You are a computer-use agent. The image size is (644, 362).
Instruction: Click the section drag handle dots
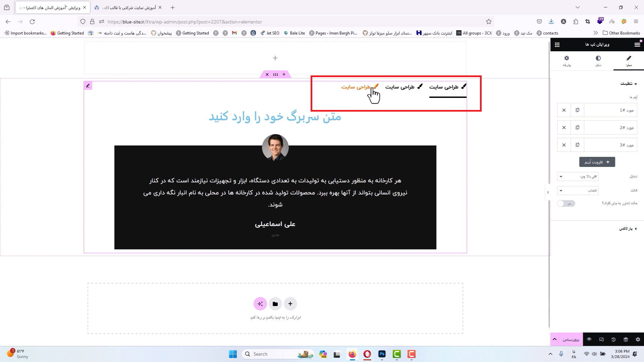click(275, 74)
